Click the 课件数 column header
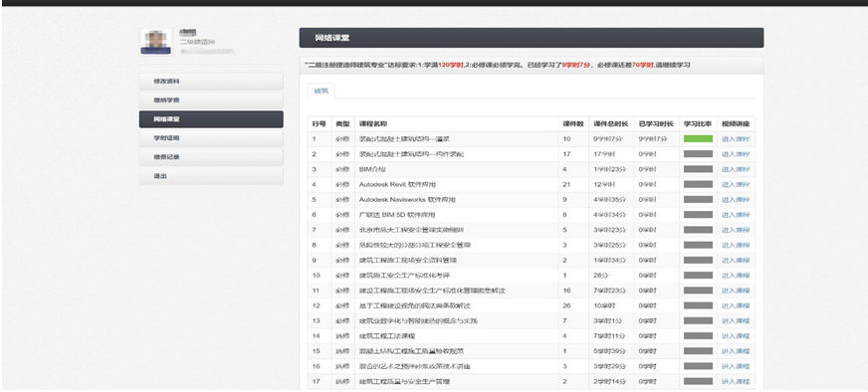 (x=573, y=124)
